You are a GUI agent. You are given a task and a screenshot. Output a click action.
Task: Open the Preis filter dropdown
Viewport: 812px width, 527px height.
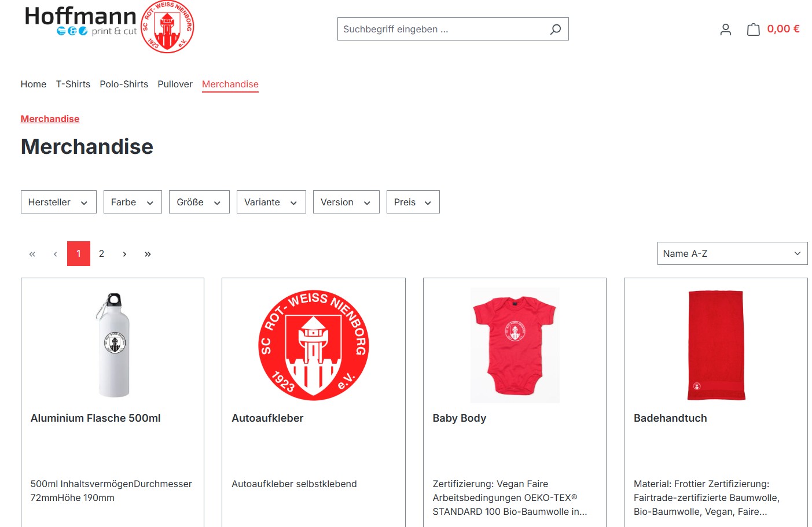point(413,202)
